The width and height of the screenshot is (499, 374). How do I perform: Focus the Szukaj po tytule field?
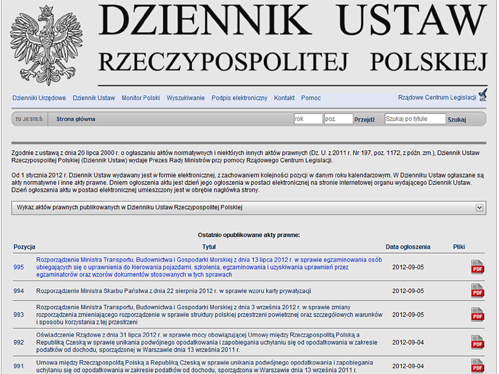(x=415, y=119)
